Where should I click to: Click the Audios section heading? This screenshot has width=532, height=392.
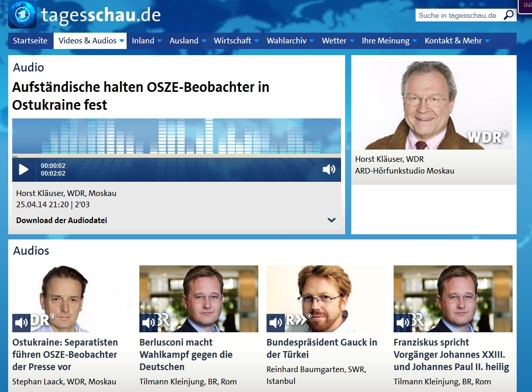tap(31, 251)
